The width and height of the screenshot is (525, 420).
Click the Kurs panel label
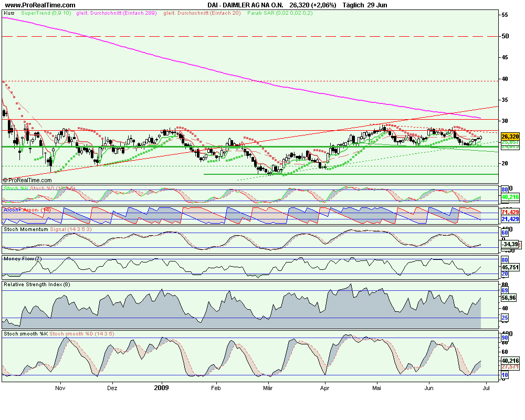(x=9, y=12)
